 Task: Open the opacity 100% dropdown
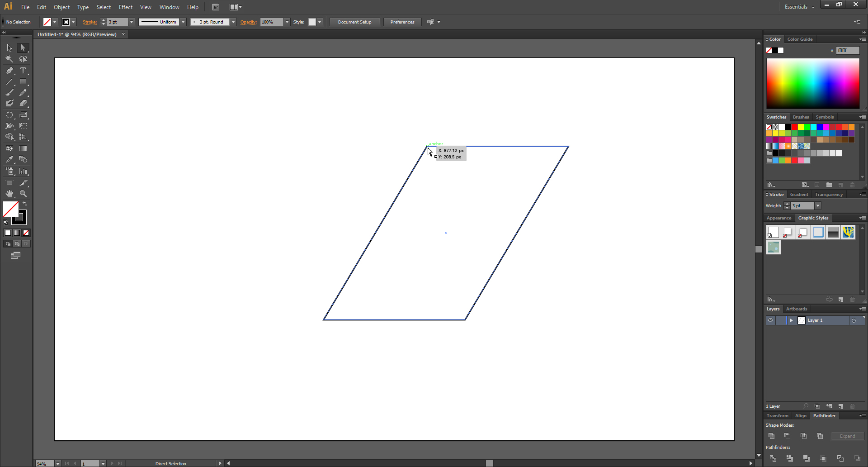tap(287, 22)
